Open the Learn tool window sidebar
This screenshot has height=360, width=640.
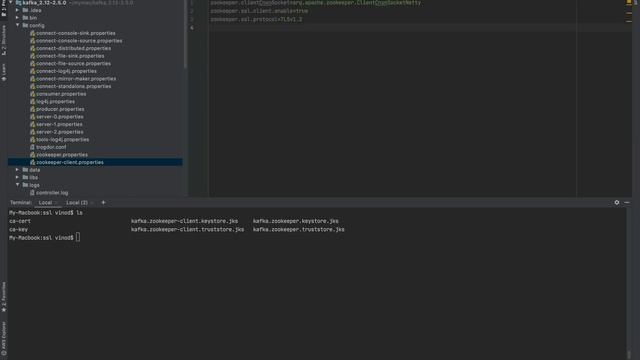[x=4, y=72]
